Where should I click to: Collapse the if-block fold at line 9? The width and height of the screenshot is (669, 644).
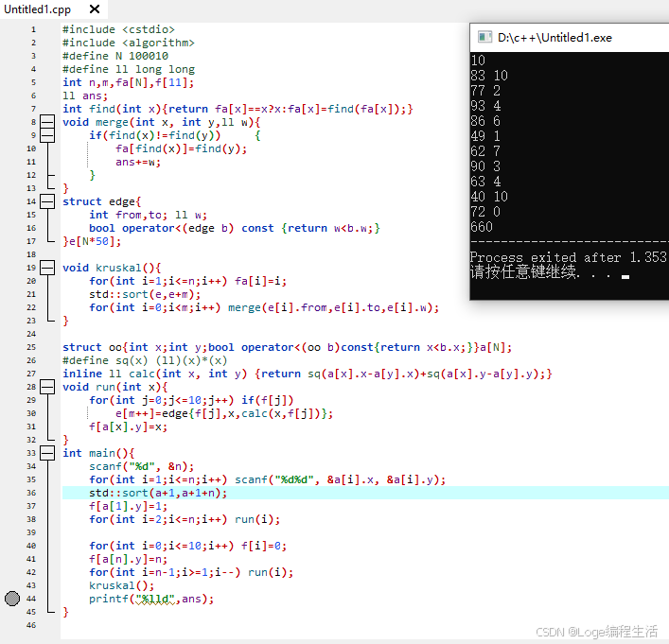pyautogui.click(x=47, y=135)
